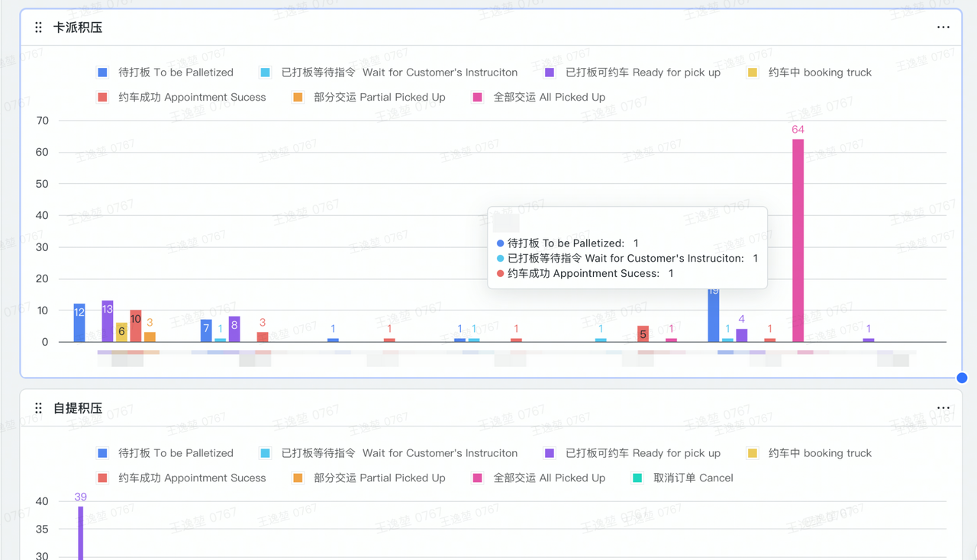Click the blue resize handle on 卡派积压 card

(x=962, y=378)
